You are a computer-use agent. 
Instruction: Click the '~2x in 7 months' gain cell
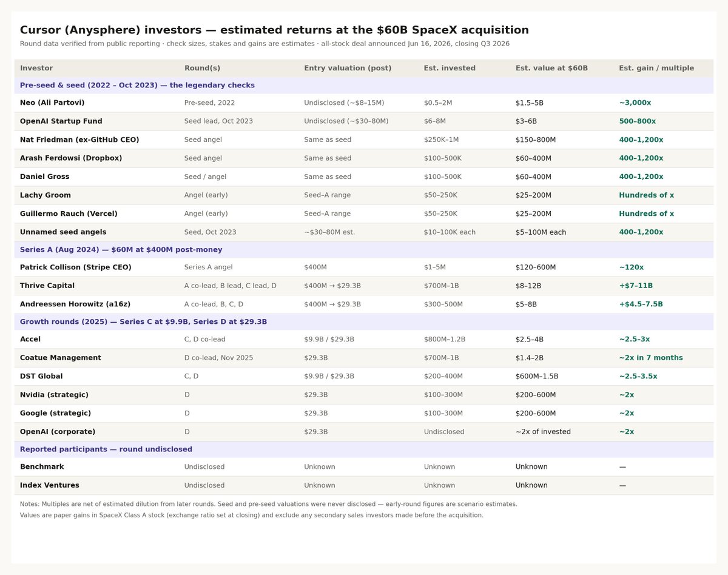pos(651,358)
